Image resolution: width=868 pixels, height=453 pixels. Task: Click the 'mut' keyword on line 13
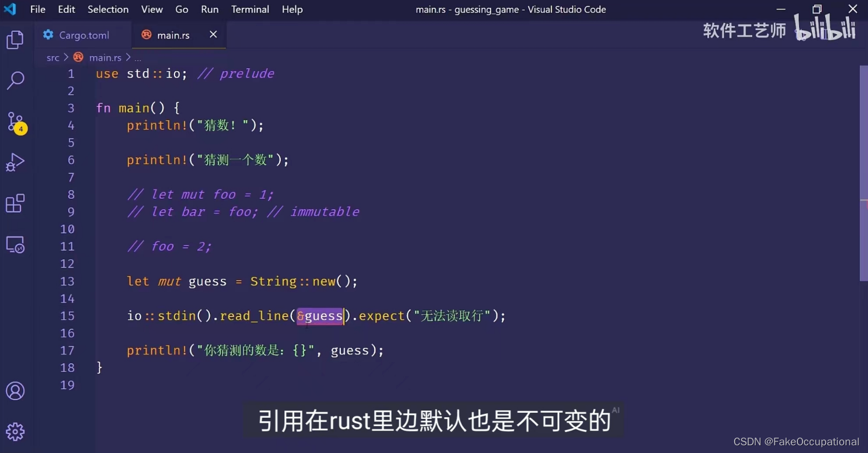click(169, 281)
